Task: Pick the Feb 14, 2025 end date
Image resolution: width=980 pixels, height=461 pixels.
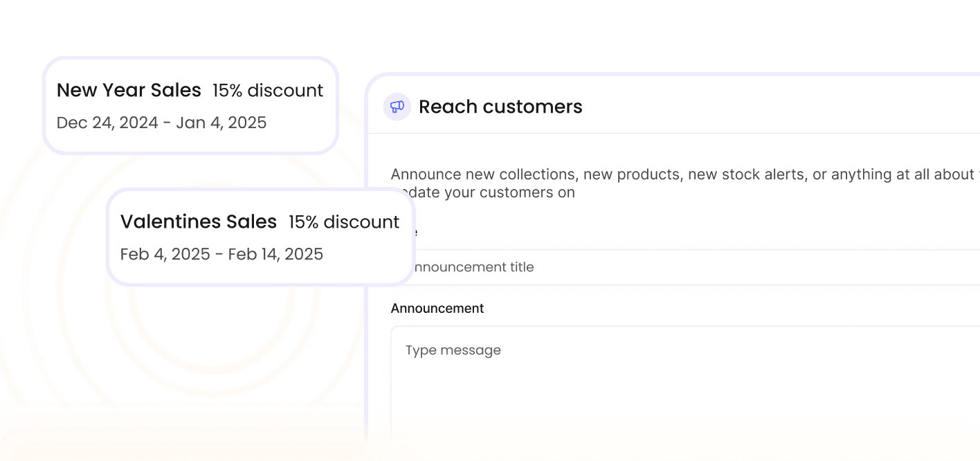Action: click(275, 255)
